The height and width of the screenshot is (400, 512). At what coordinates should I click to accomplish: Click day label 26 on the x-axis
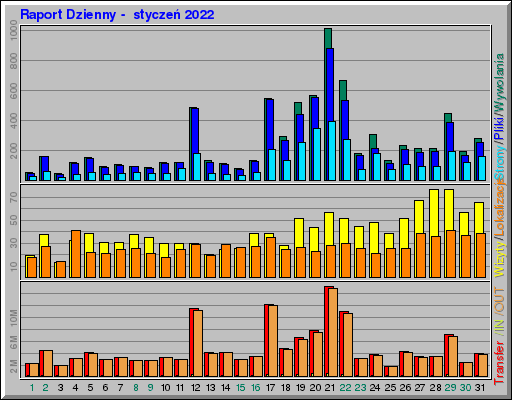click(x=405, y=388)
